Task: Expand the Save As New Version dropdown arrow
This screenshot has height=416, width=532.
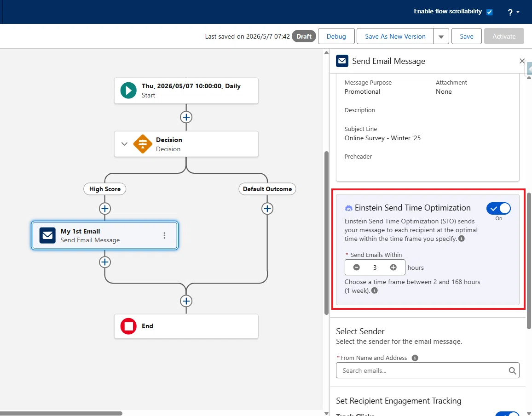Action: click(441, 36)
